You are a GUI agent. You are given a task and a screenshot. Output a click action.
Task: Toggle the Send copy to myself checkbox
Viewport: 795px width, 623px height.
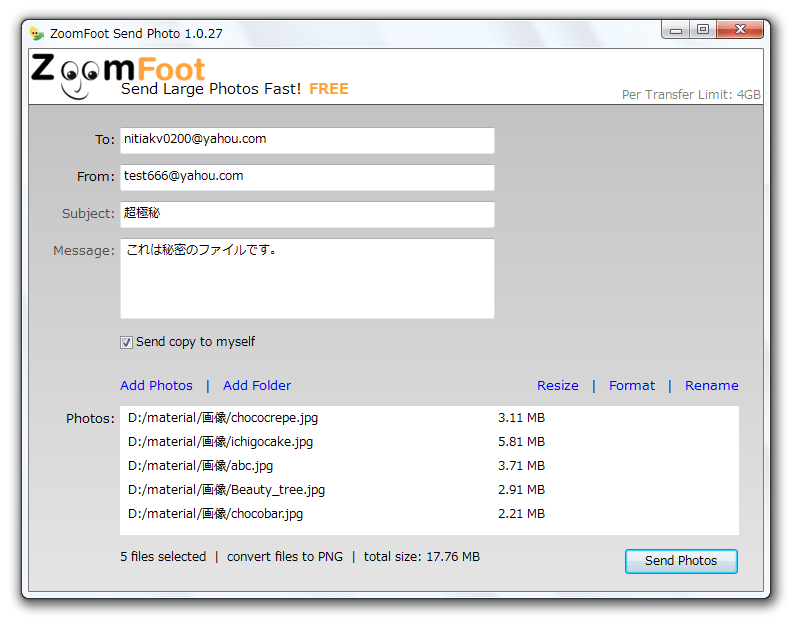click(126, 343)
